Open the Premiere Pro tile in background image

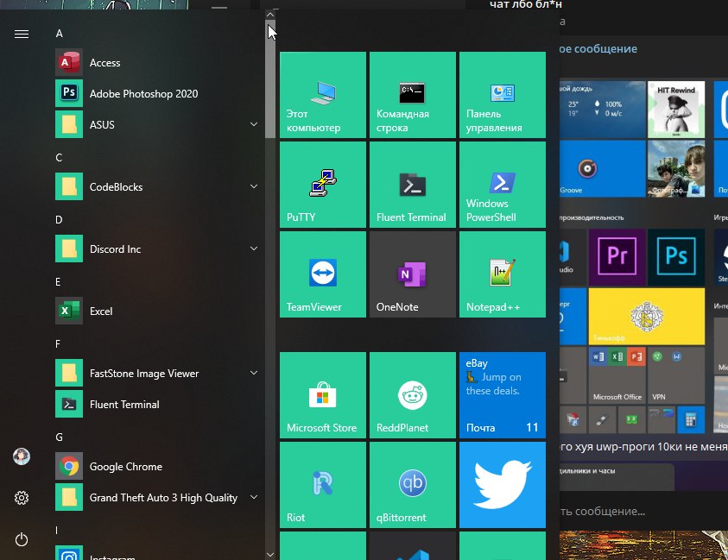(x=617, y=257)
